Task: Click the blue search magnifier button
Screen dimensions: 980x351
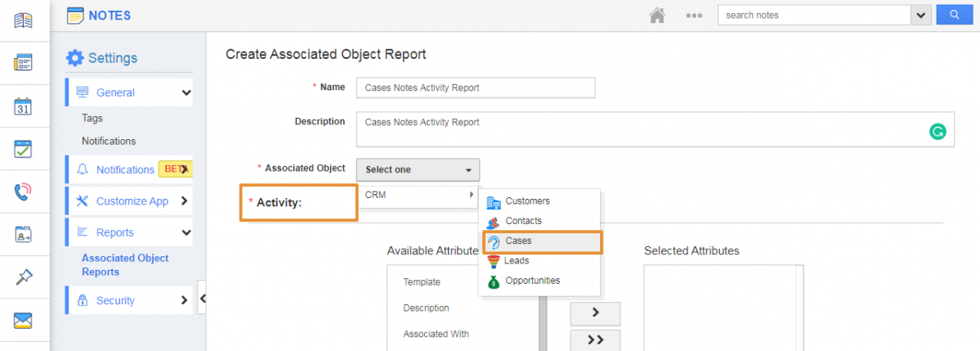Action: click(x=953, y=15)
